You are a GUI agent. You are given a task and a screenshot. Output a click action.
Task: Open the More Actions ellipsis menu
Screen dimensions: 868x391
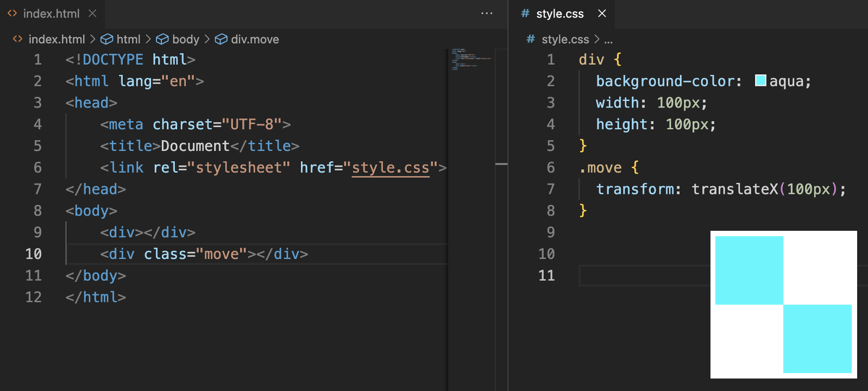[x=487, y=14]
